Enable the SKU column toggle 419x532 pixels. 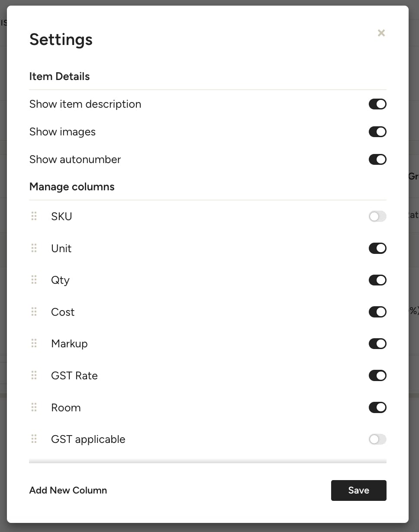coord(377,216)
